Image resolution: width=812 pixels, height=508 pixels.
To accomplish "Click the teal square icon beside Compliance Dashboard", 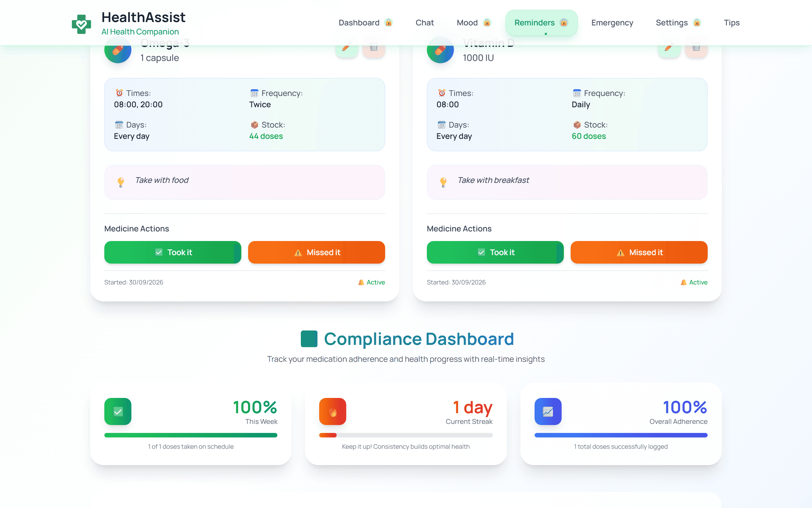I will pyautogui.click(x=309, y=339).
